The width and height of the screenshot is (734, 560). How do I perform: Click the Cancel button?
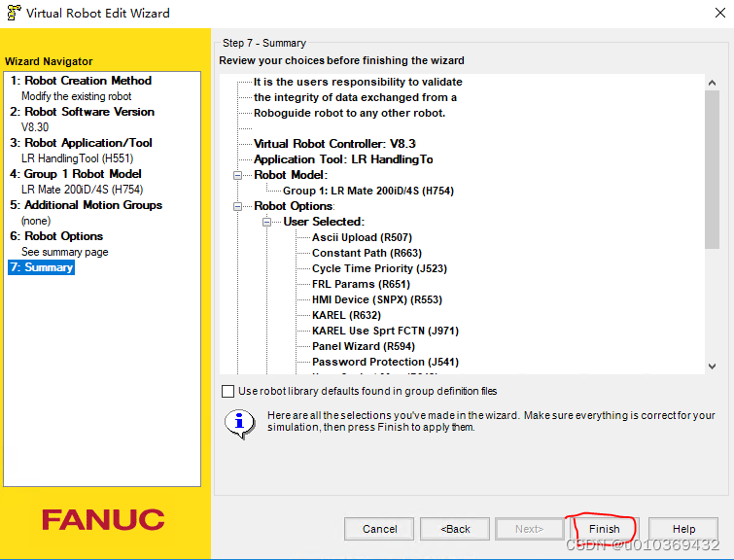tap(379, 529)
